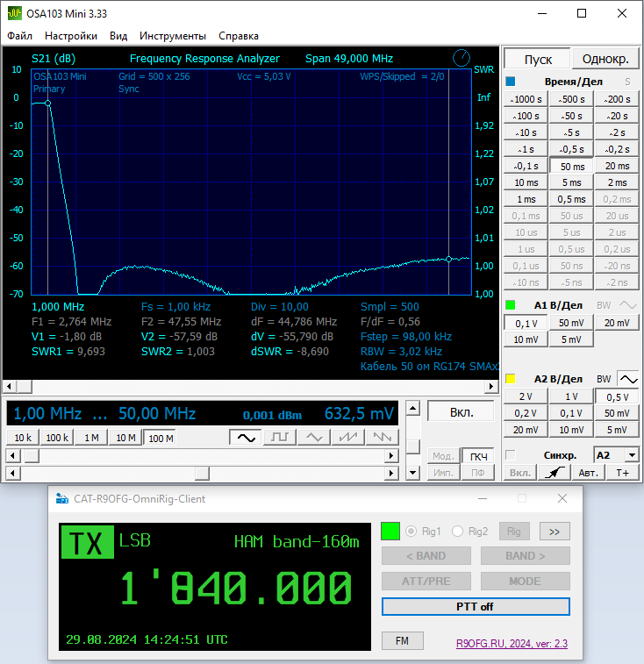This screenshot has width=644, height=664.
Task: Click left arrow of lower frequency scrollbar
Action: 13,473
